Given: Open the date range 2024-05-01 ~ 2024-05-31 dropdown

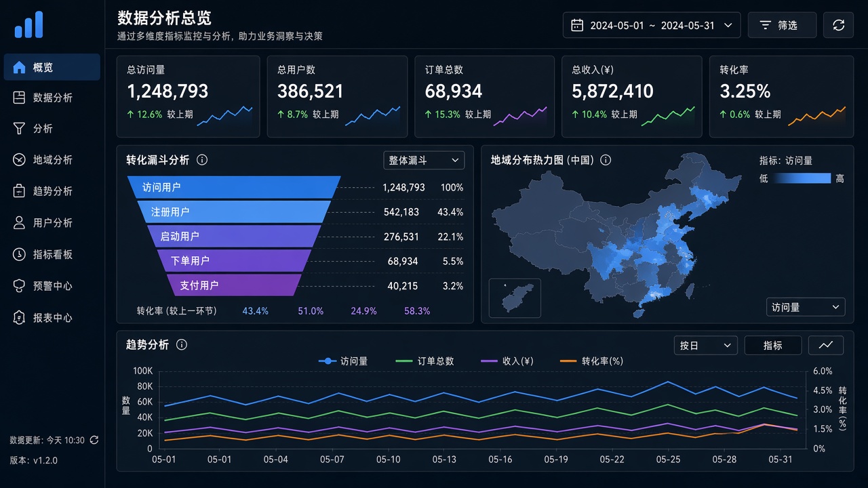Looking at the screenshot, I should (652, 25).
